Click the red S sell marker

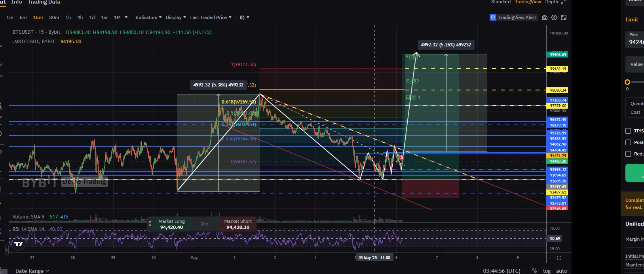point(402,157)
